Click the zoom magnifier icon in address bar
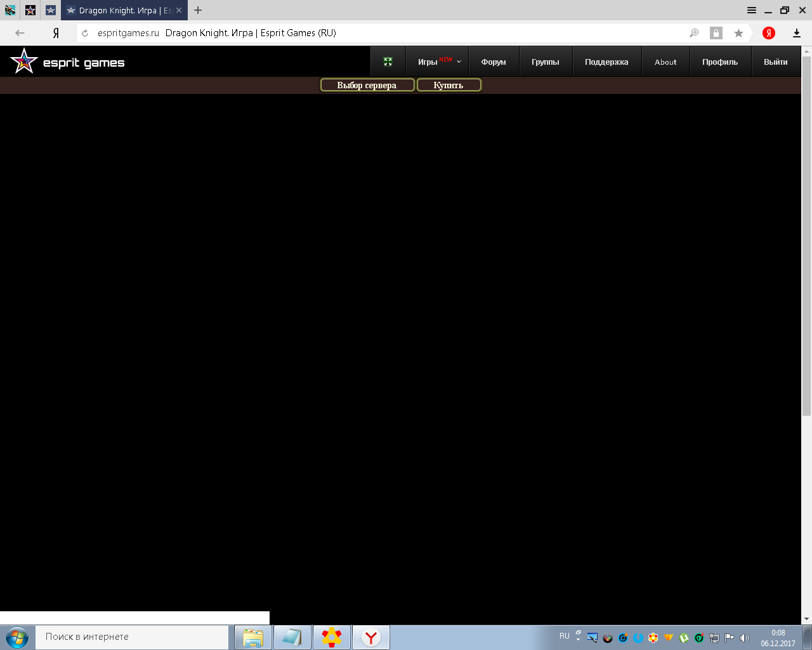The height and width of the screenshot is (650, 812). click(694, 33)
